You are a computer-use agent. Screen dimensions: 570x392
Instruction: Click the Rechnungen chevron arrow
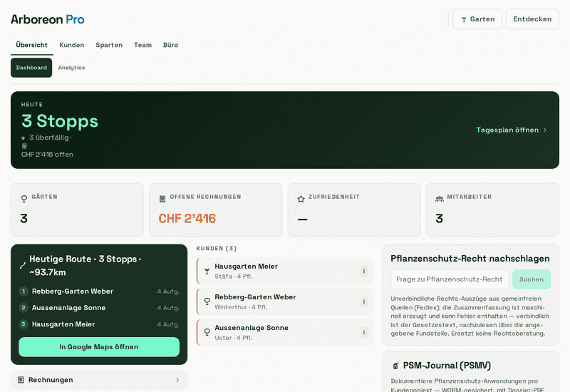point(177,380)
